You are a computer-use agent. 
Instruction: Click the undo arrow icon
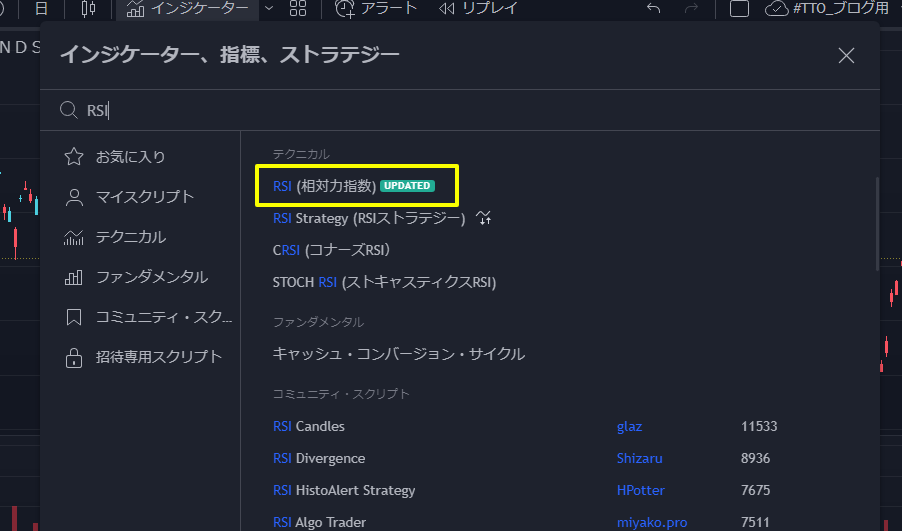tap(653, 9)
